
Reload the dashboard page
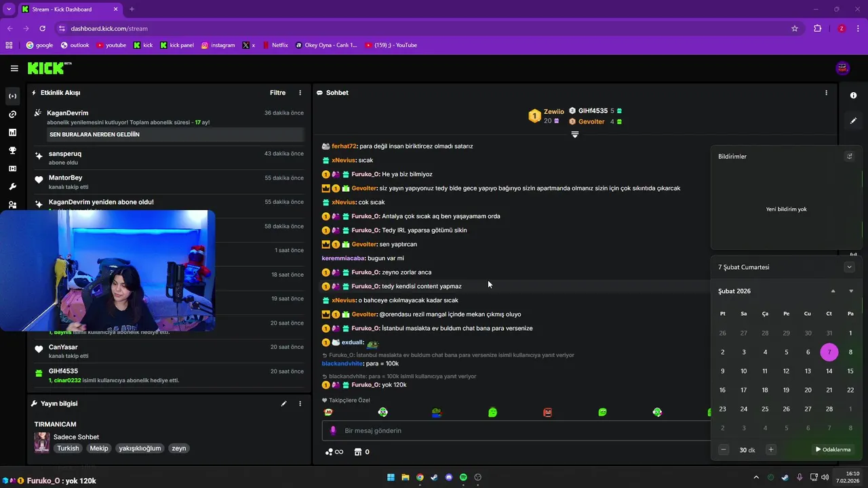pos(43,28)
